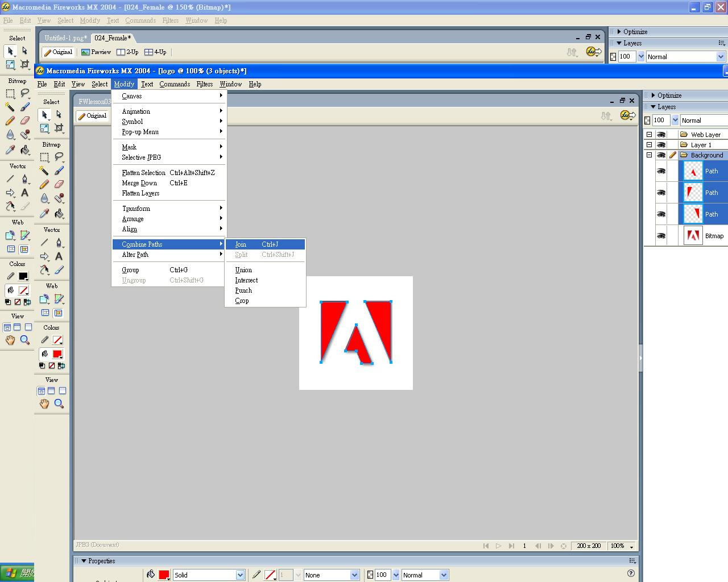
Task: Select the Hand tool in logo window toolbar
Action: pyautogui.click(x=44, y=404)
